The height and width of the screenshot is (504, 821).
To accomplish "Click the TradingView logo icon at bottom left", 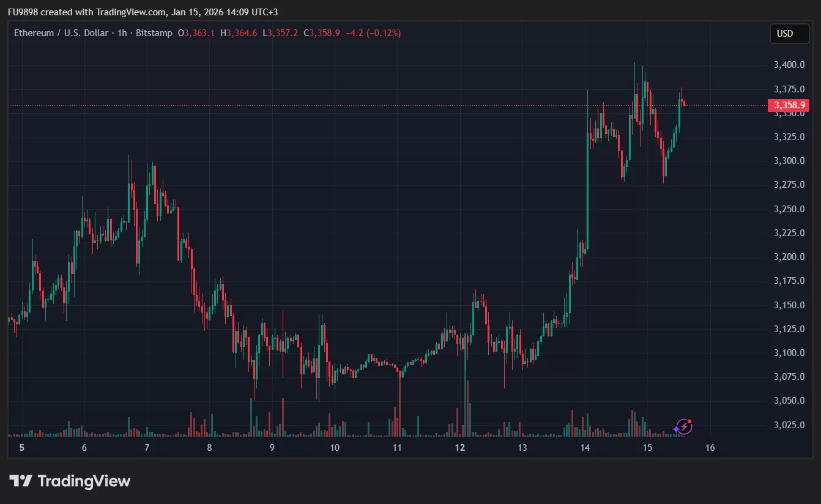I will coord(21,481).
